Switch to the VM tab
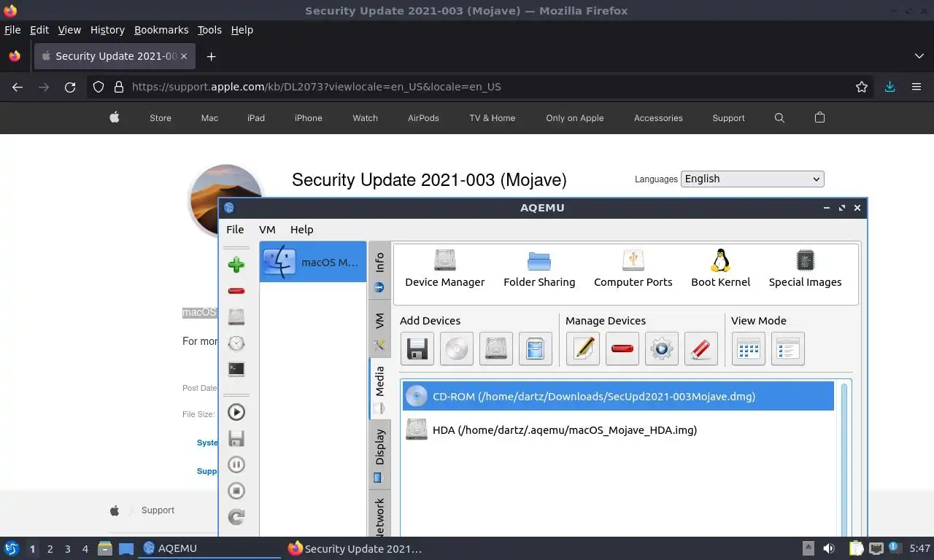The width and height of the screenshot is (934, 560). pyautogui.click(x=379, y=329)
